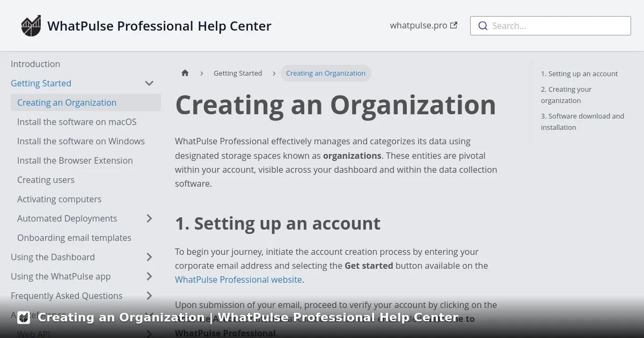Select Getting Started in the sidebar
Viewport: 644px width, 338px height.
coord(41,83)
